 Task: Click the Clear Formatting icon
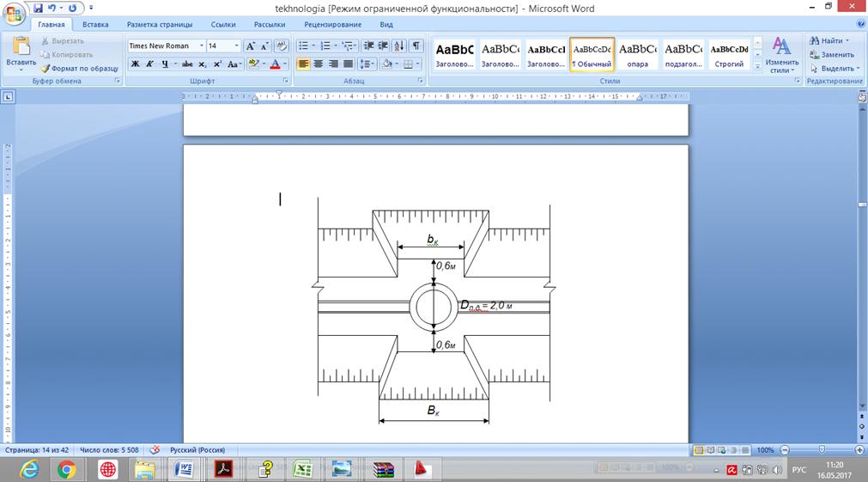tap(281, 46)
